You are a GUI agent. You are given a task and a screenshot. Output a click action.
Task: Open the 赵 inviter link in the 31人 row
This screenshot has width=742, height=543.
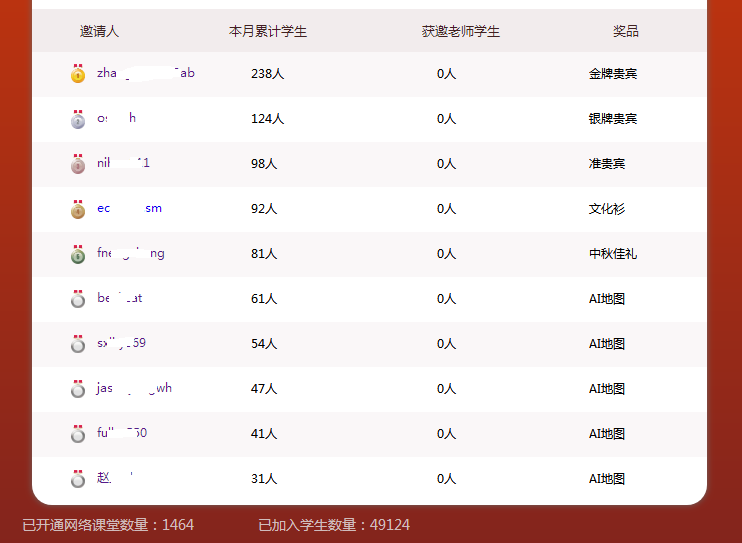(x=115, y=477)
